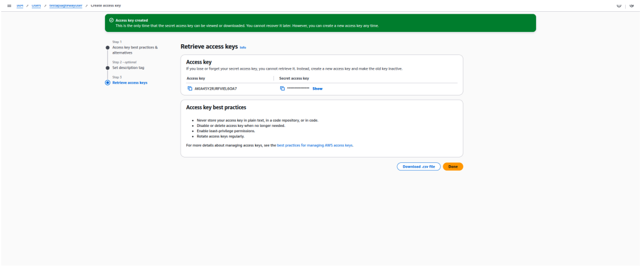Select the Step 3 active step indicator
Screen dimensions: 644x272
107,83
